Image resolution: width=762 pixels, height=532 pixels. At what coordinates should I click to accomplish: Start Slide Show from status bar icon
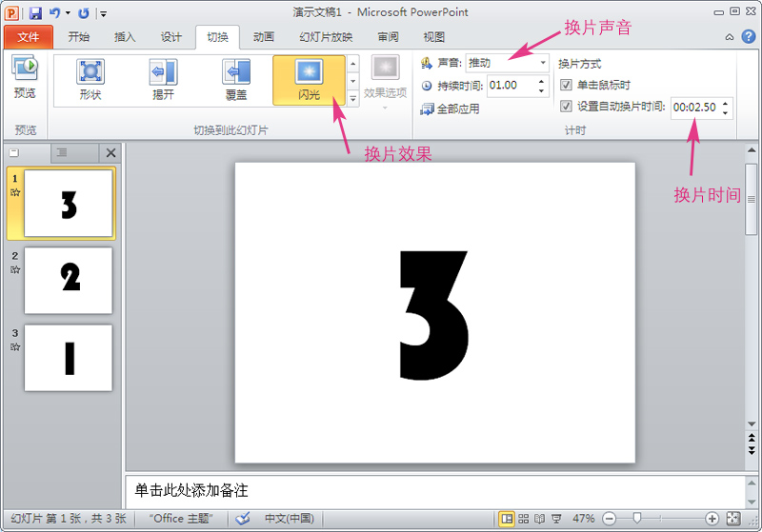[x=556, y=519]
